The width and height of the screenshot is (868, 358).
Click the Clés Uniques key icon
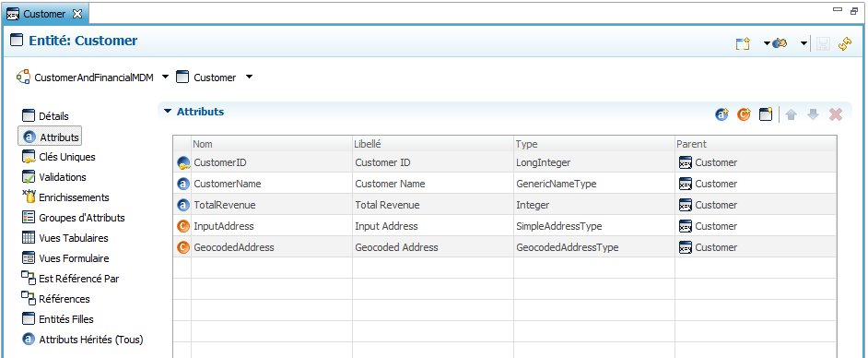point(29,157)
